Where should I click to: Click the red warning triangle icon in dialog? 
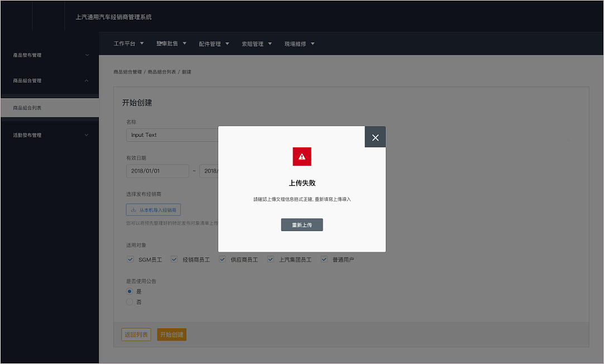(x=301, y=157)
